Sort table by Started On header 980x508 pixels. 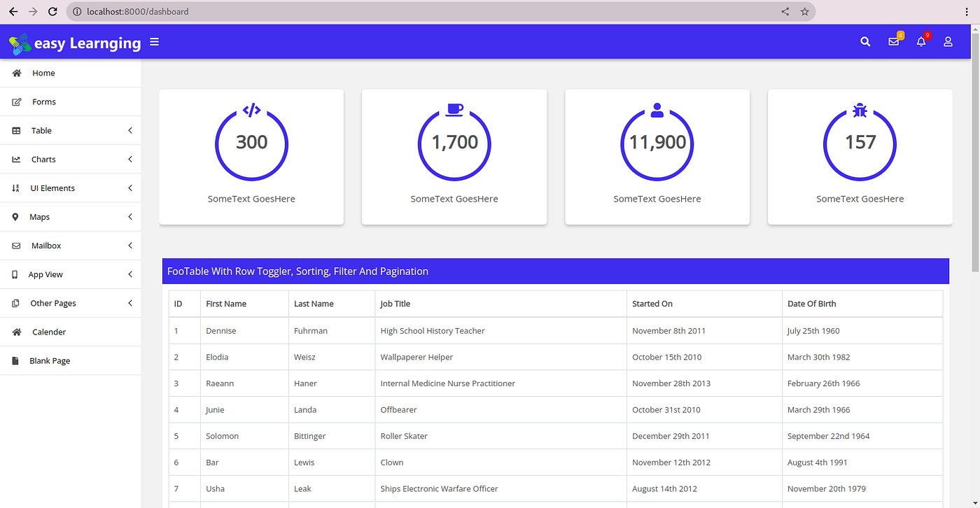pyautogui.click(x=704, y=304)
